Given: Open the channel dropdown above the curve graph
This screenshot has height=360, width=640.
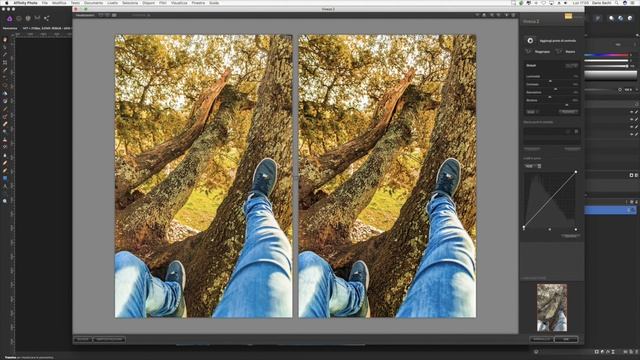Looking at the screenshot, I should [x=533, y=166].
